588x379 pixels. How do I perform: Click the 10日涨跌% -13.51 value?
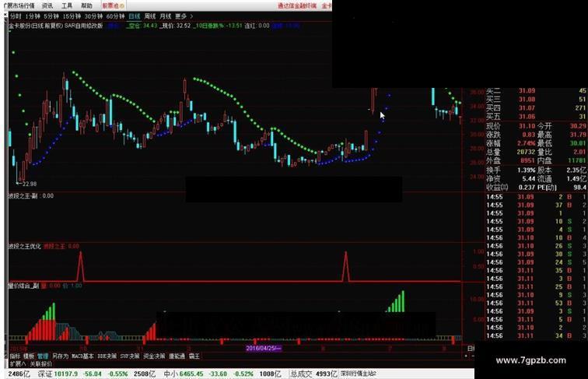coord(218,26)
